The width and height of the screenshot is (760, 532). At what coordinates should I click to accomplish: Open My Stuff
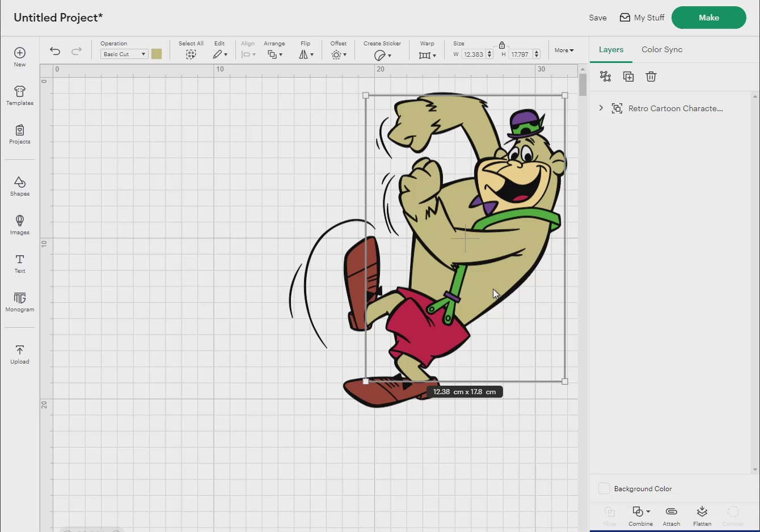[x=642, y=18]
